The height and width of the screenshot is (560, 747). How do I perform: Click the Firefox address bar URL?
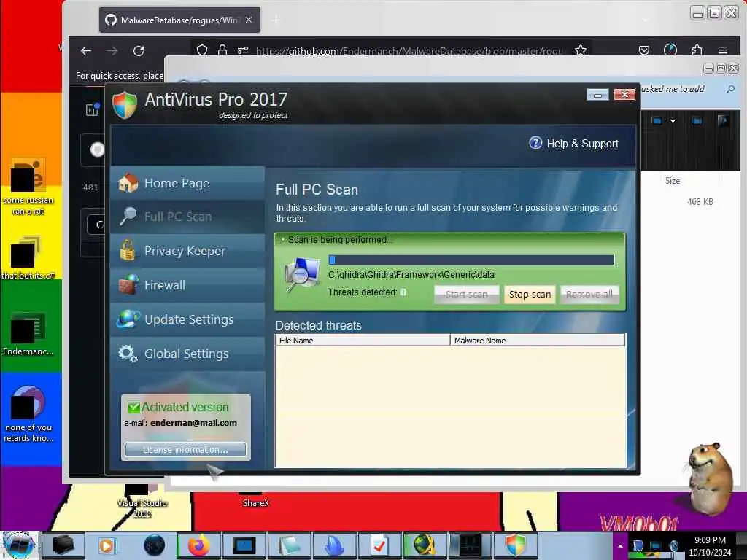tap(411, 51)
